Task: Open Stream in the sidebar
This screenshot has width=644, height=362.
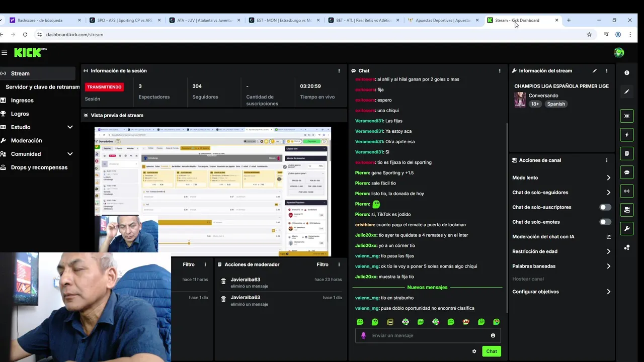Action: point(38,73)
